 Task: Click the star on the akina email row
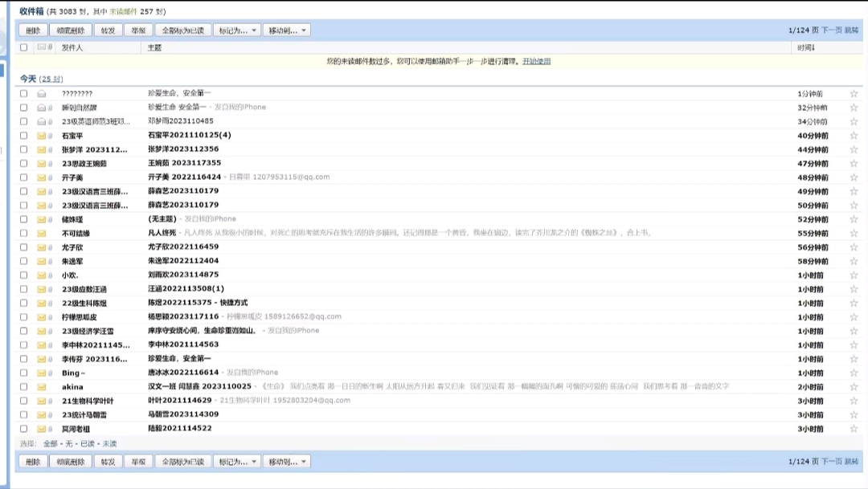(x=854, y=386)
